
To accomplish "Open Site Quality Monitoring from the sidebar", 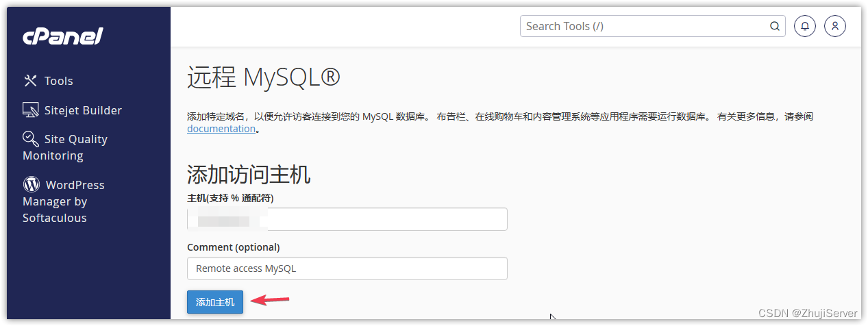I will pyautogui.click(x=65, y=147).
